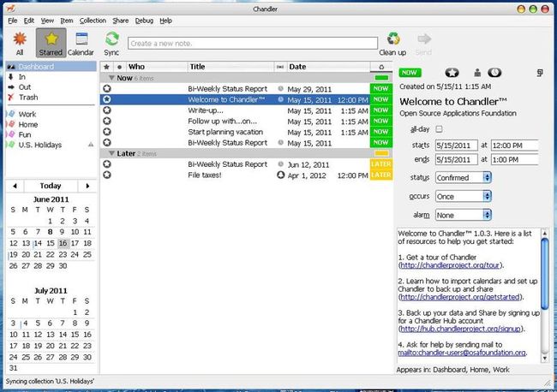The width and height of the screenshot is (557, 392).
Task: Open the Edit menu
Action: 29,21
